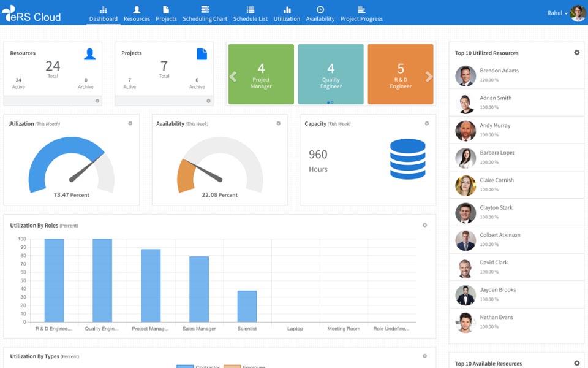This screenshot has width=588, height=368.
Task: Open Projects card settings gear
Action: click(x=208, y=101)
